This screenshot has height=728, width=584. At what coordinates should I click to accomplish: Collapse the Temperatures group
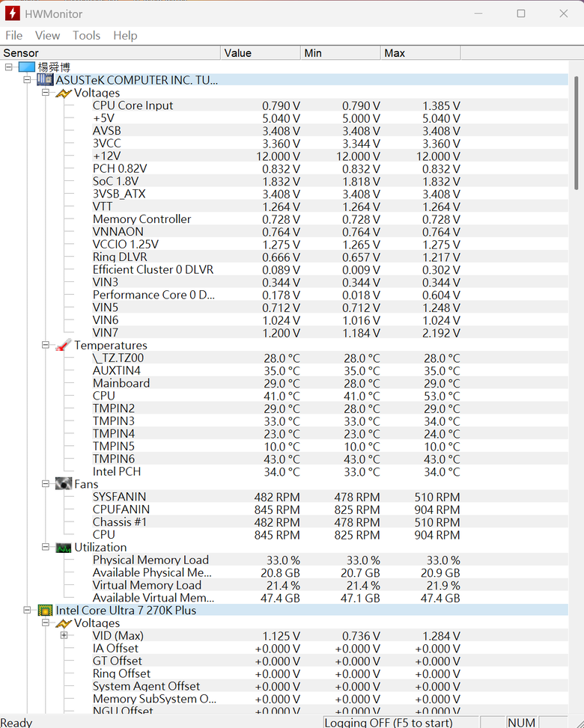46,345
